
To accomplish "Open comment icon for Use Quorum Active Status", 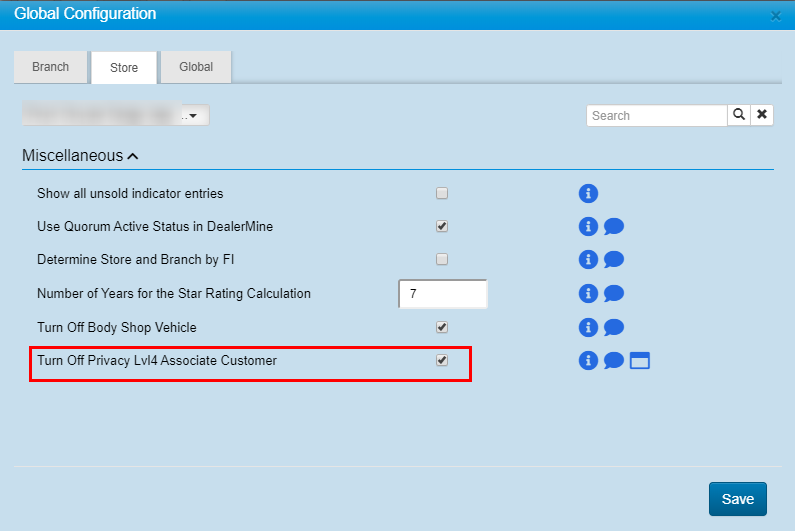I will [614, 227].
